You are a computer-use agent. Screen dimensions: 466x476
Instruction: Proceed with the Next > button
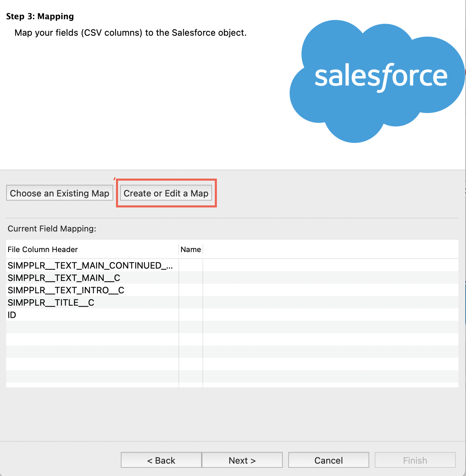point(242,460)
